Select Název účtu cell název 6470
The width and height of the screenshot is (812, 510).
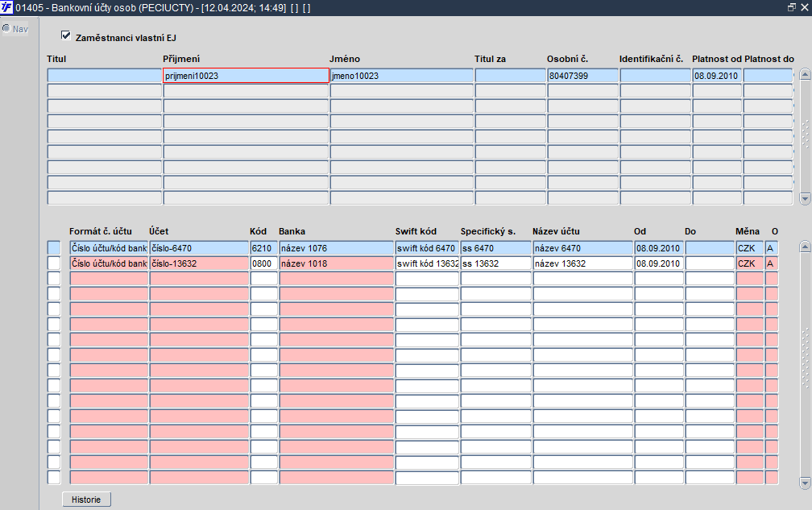583,248
